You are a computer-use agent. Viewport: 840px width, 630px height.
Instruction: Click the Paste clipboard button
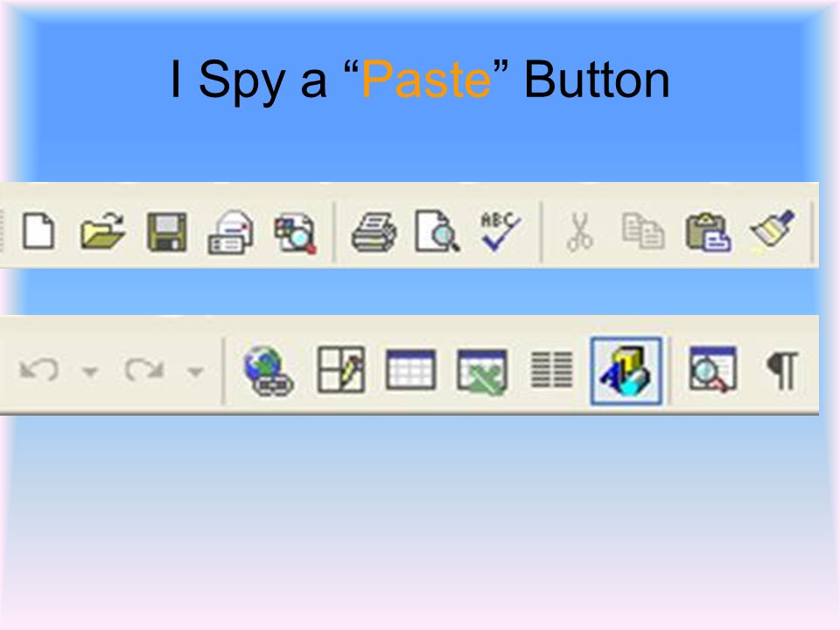pyautogui.click(x=708, y=233)
